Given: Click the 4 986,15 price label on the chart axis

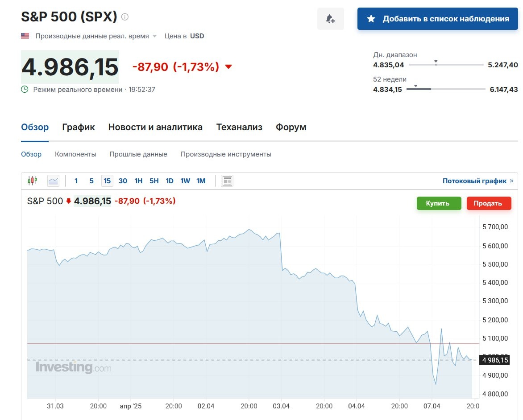Looking at the screenshot, I should click(x=495, y=360).
